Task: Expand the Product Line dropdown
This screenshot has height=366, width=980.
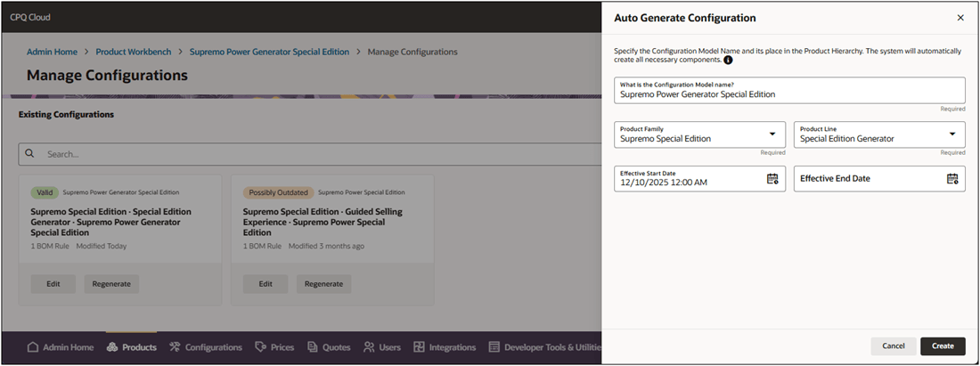Action: pyautogui.click(x=952, y=134)
